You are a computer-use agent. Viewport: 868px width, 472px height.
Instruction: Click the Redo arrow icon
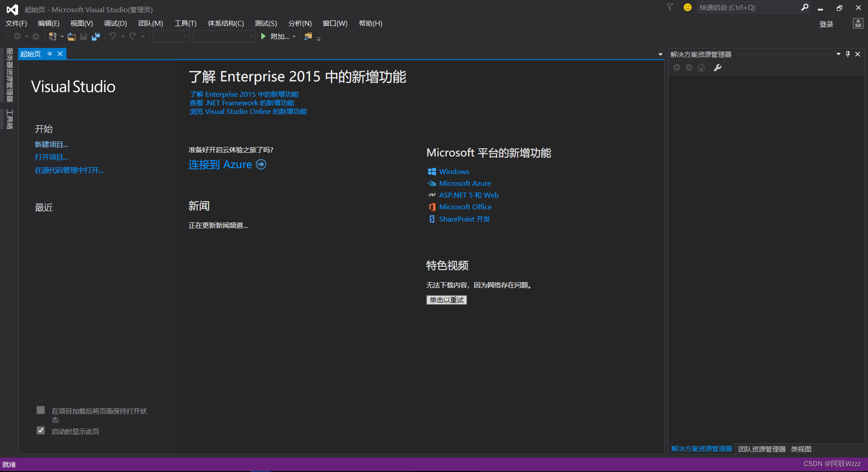[x=132, y=36]
